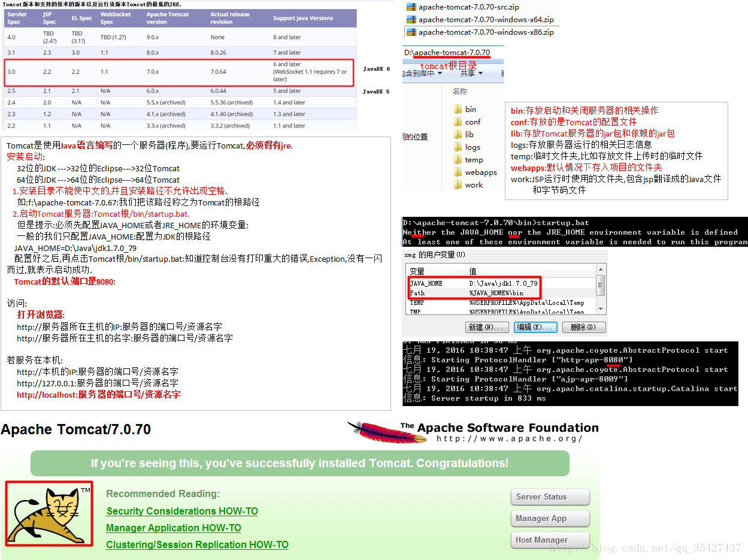This screenshot has height=560, width=748.
Task: Open the 共享 dropdown in Explorer toolbar
Action: pos(471,73)
